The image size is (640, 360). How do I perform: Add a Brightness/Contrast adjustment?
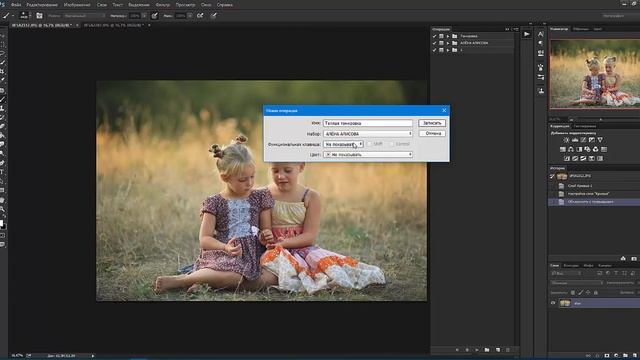click(566, 140)
